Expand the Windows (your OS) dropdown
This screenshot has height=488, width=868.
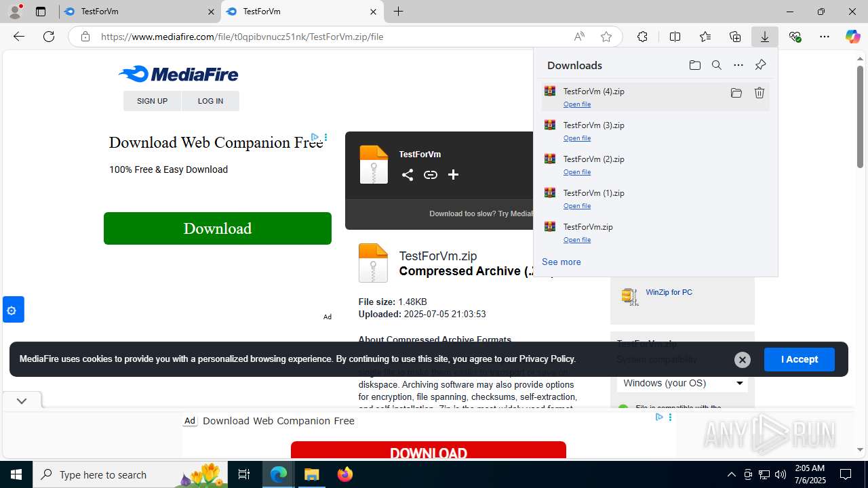coord(682,383)
